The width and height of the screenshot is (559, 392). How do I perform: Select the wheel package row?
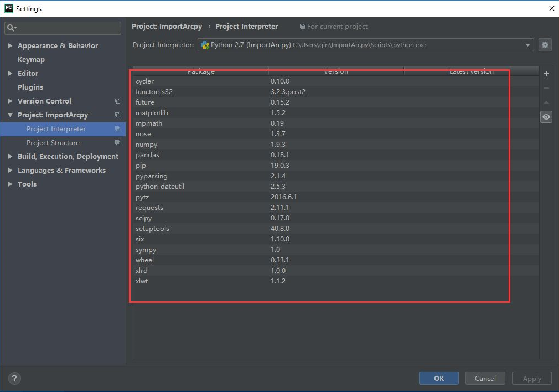tap(336, 260)
